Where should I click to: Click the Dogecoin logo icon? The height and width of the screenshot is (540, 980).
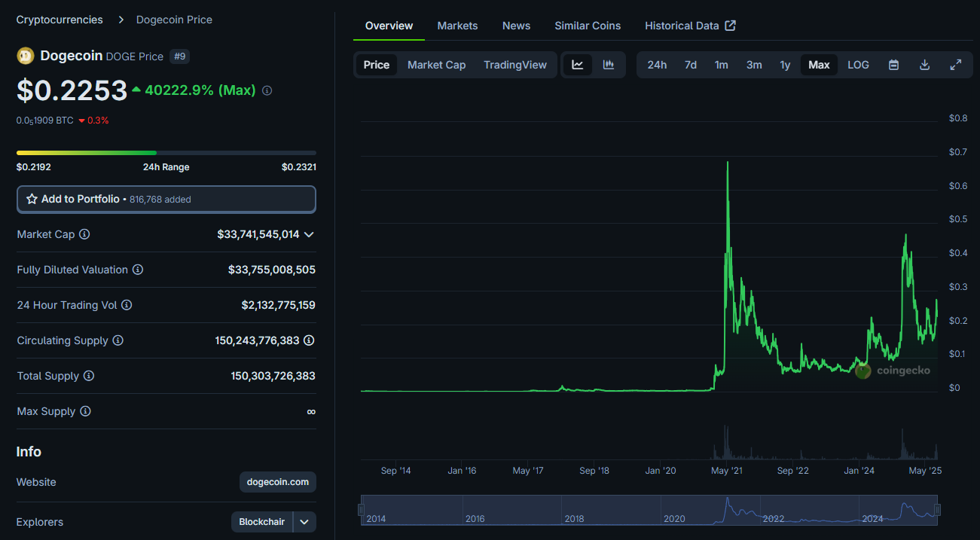(26, 56)
